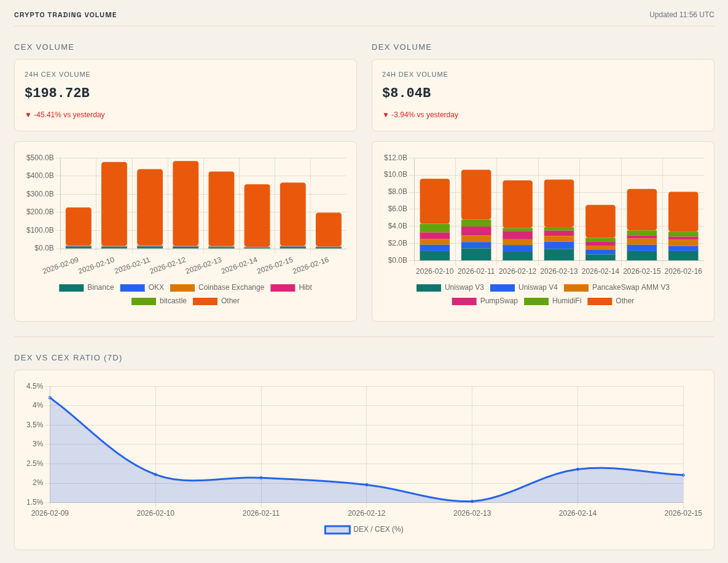Toggle DEX / CEX (%) legend swatch
The image size is (728, 563).
pyautogui.click(x=337, y=530)
